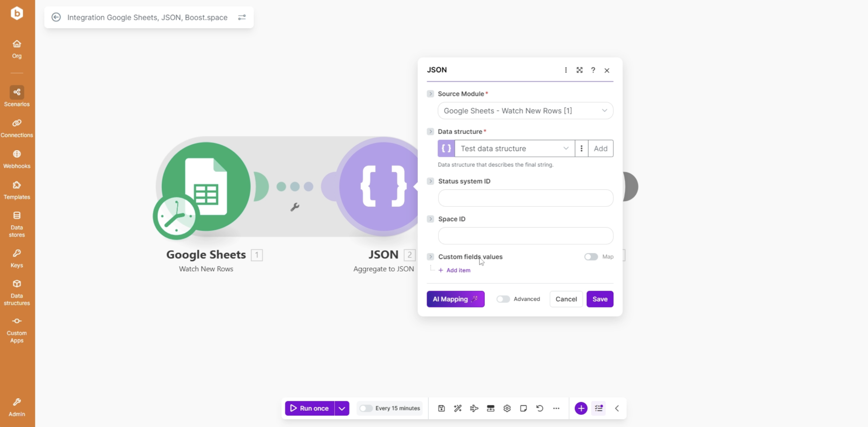Toggle the Custom fields values Map switch
The height and width of the screenshot is (427, 868).
(591, 257)
